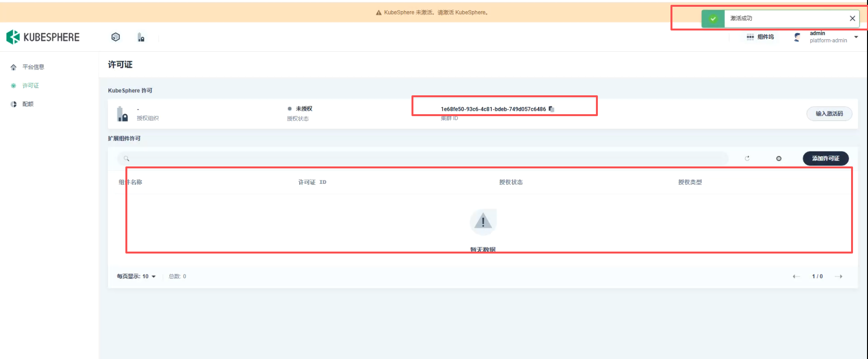Screen dimensions: 868x359
Task: Dismiss the 激活成功 notification
Action: pos(852,18)
